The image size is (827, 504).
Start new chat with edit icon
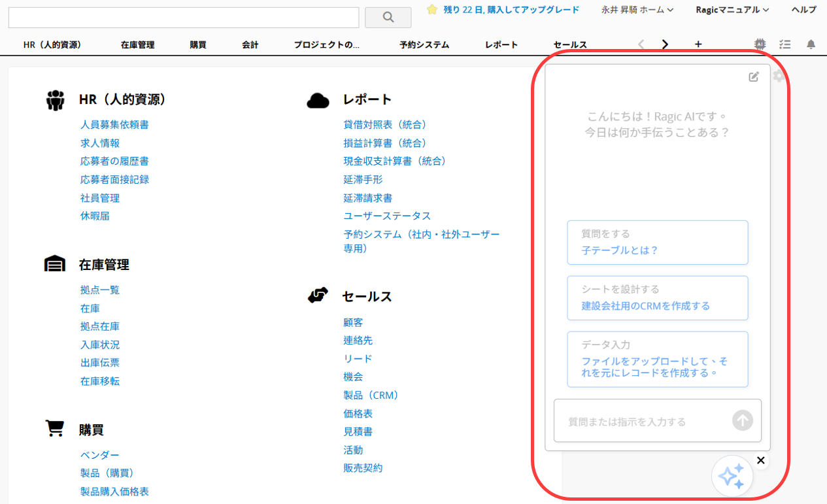754,76
